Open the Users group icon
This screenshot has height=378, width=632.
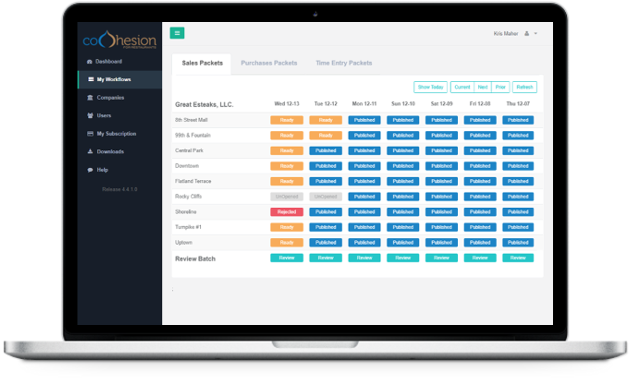(90, 116)
